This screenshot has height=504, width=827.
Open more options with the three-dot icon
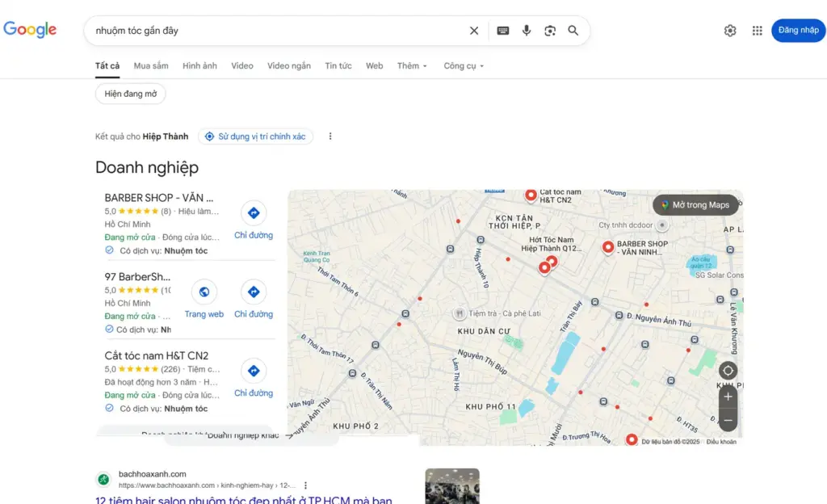tap(330, 136)
